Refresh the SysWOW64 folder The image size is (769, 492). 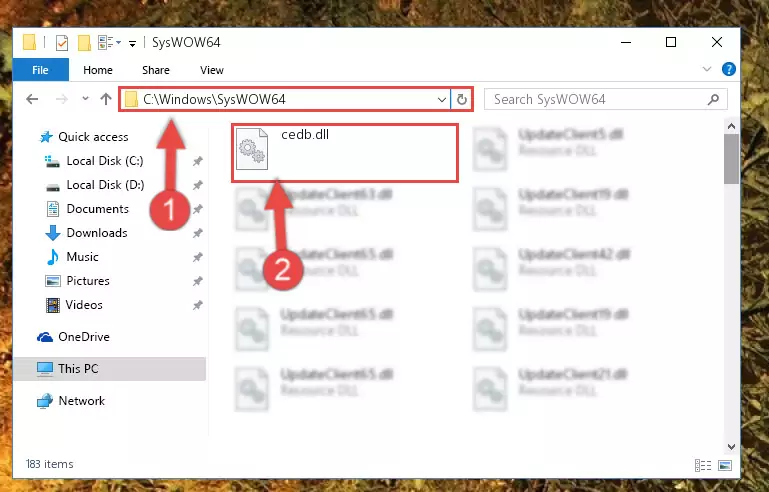461,100
